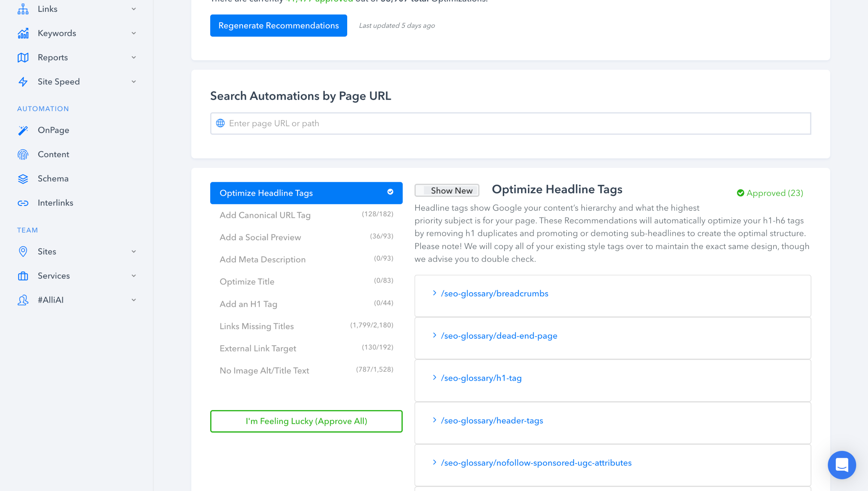
Task: Click the page URL search field
Action: 510,124
